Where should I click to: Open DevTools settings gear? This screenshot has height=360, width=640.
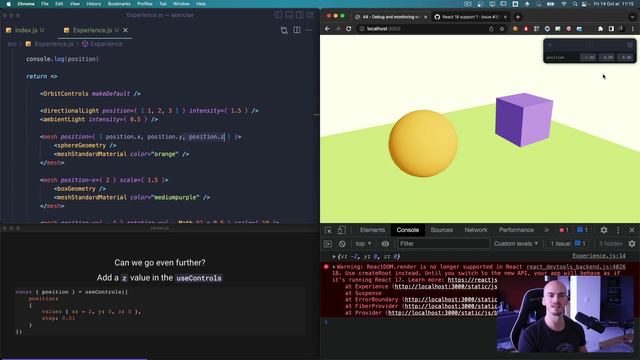click(604, 230)
